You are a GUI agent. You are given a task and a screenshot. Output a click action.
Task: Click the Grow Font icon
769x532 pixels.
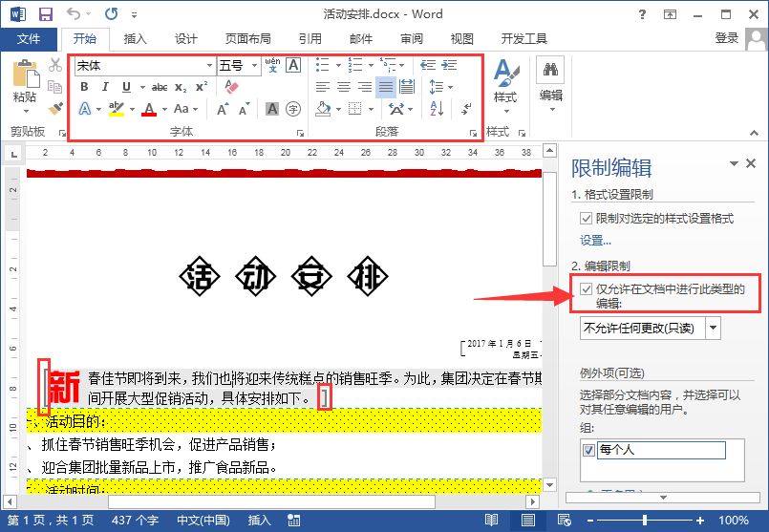click(x=224, y=109)
